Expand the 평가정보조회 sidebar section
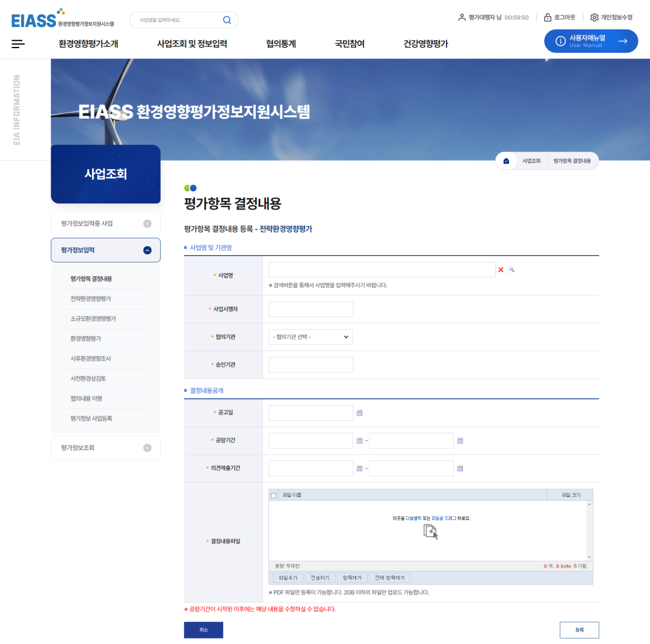The height and width of the screenshot is (644, 650). [x=147, y=448]
